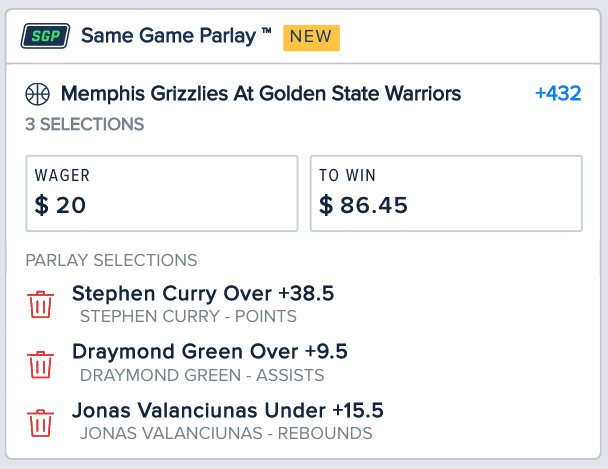Click the PARLAY SELECTIONS heading
Screen dimensions: 608x469
pyautogui.click(x=111, y=260)
